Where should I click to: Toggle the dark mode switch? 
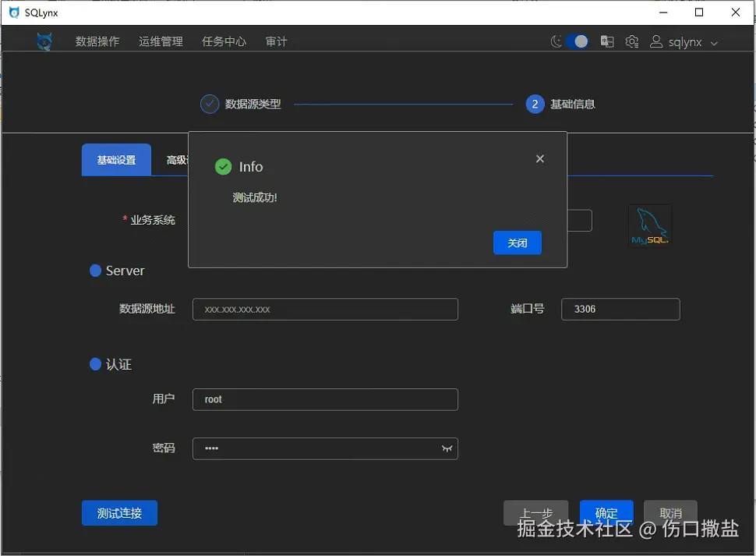[577, 41]
